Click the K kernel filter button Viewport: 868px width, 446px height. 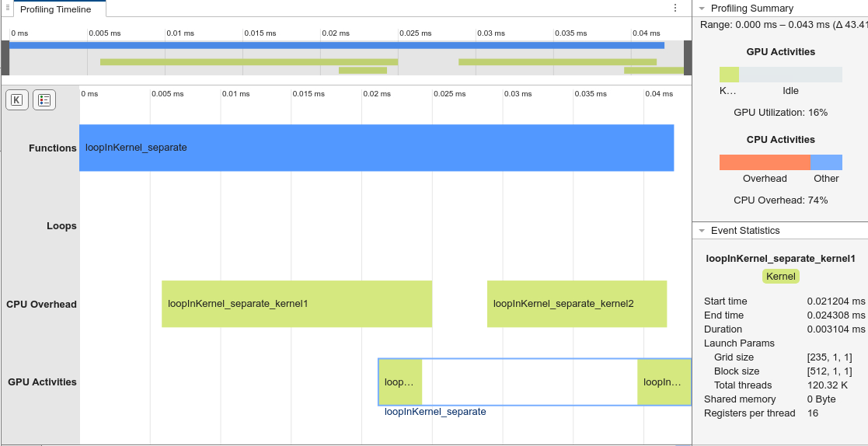pos(17,100)
